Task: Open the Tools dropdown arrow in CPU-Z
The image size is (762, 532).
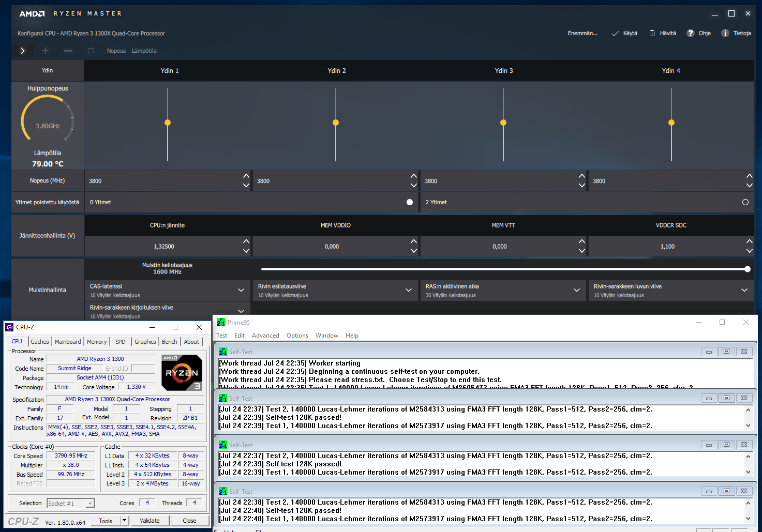Action: tap(124, 521)
